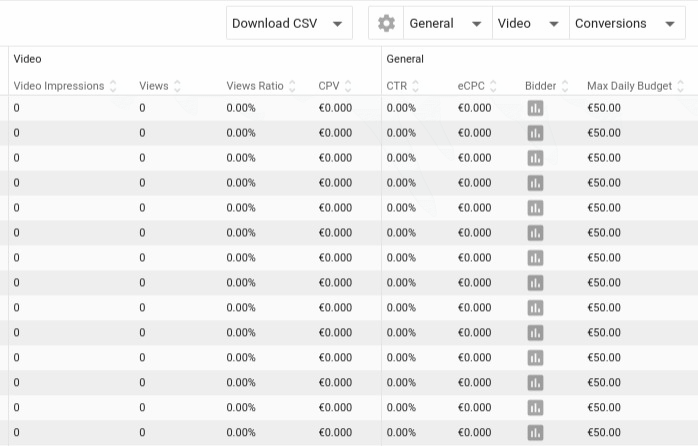698x446 pixels.
Task: Open the column settings gear icon
Action: tap(387, 24)
